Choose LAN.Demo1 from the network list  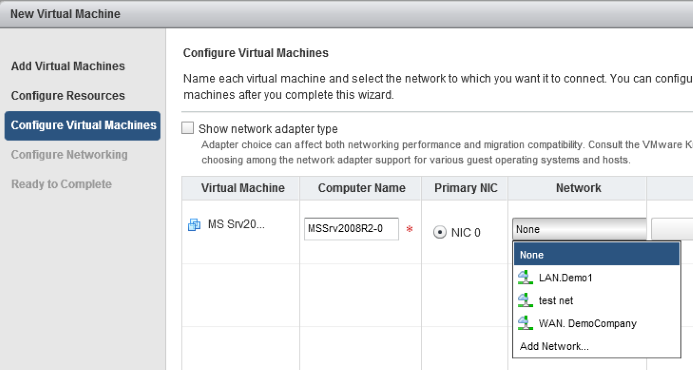(x=596, y=278)
